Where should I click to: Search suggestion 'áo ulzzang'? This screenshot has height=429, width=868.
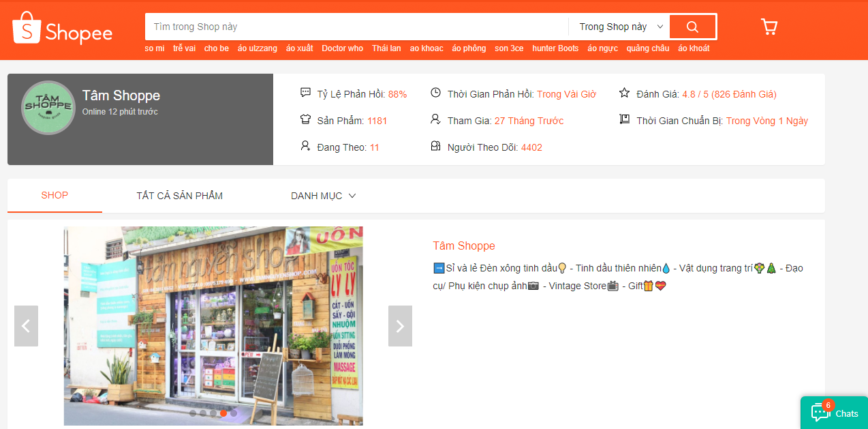[x=258, y=48]
